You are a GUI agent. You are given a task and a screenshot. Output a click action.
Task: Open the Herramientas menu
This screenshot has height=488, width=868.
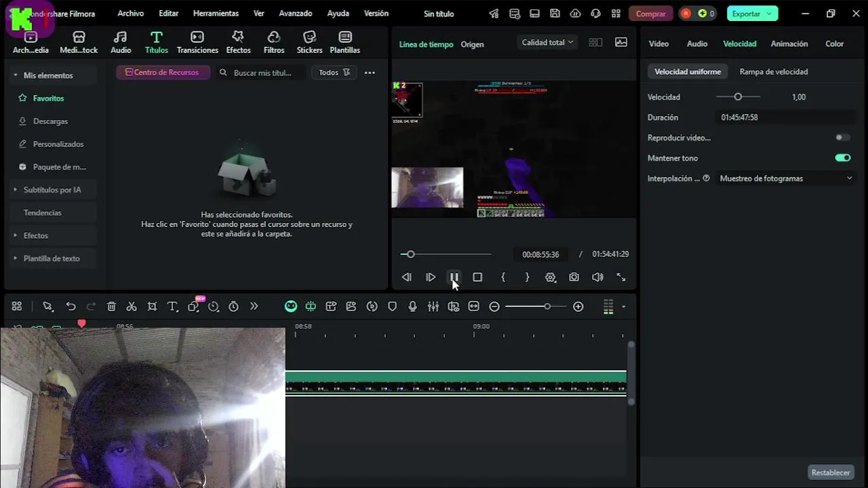pos(216,14)
